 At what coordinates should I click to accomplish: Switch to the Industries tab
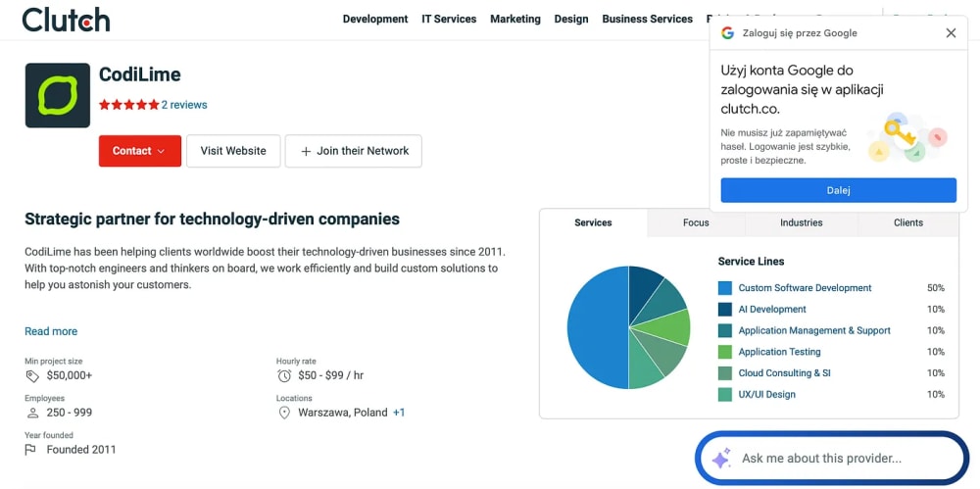(x=802, y=222)
